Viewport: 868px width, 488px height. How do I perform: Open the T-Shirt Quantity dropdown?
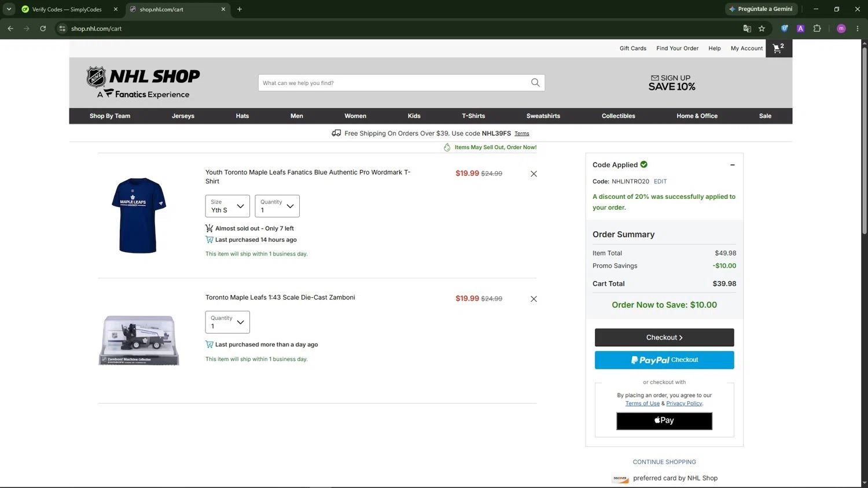click(x=277, y=206)
